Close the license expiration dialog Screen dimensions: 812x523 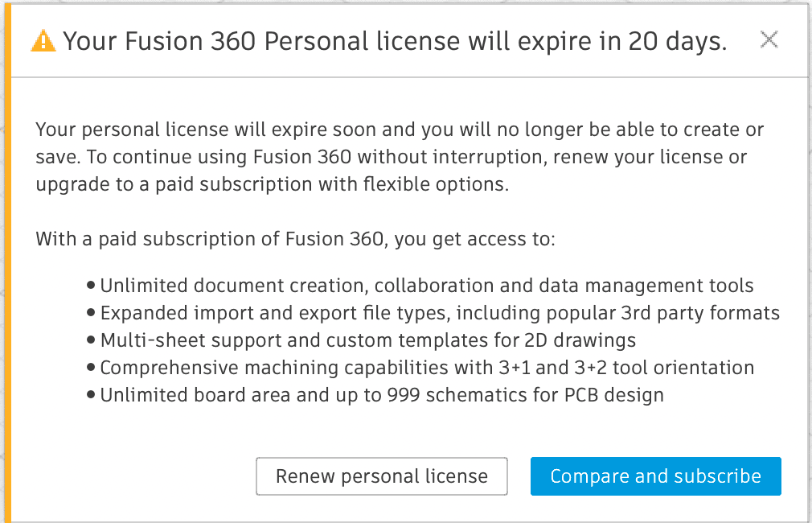pyautogui.click(x=769, y=39)
